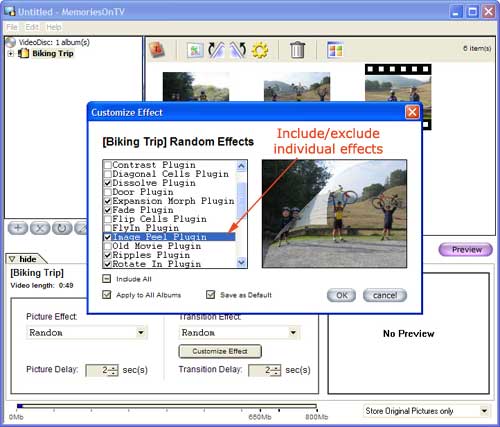Image resolution: width=500 pixels, height=427 pixels.
Task: Click the Biking Trip album icon
Action: pos(23,53)
